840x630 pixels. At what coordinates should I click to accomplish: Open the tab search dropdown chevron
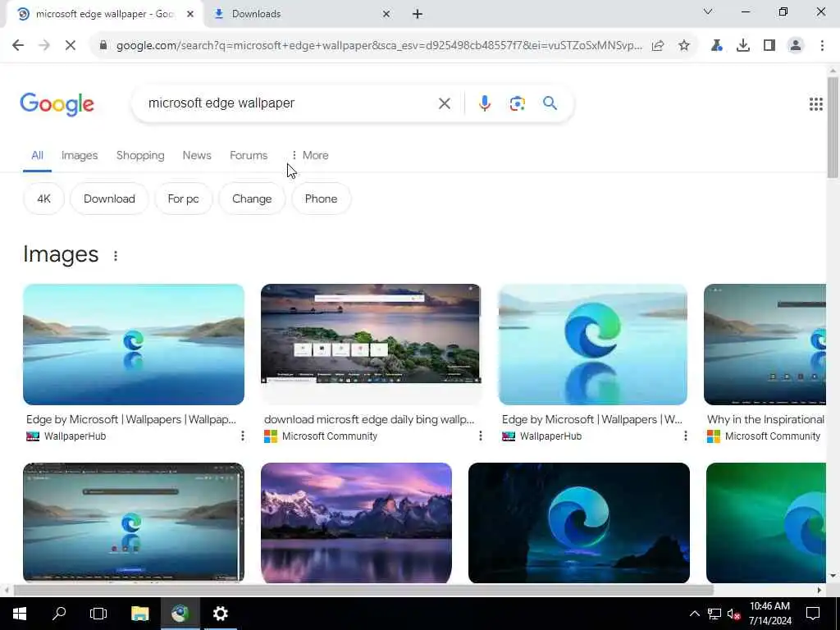pyautogui.click(x=708, y=11)
